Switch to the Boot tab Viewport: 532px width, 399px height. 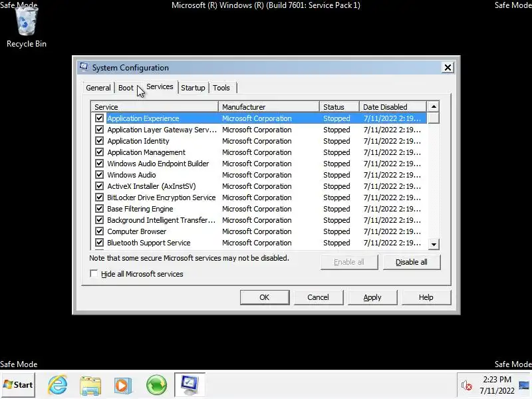[x=126, y=88]
